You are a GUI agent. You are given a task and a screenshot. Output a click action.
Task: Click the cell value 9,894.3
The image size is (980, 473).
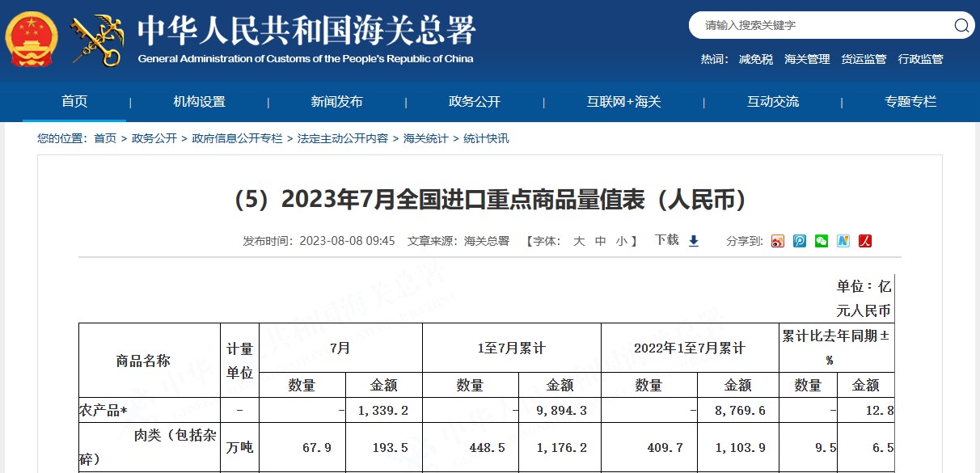tap(561, 411)
